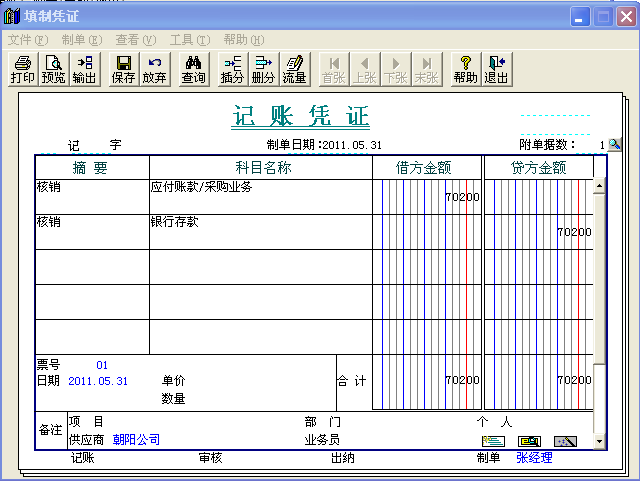The height and width of the screenshot is (481, 640).
Task: Click the last small icon under 个人
Action: pyautogui.click(x=565, y=441)
